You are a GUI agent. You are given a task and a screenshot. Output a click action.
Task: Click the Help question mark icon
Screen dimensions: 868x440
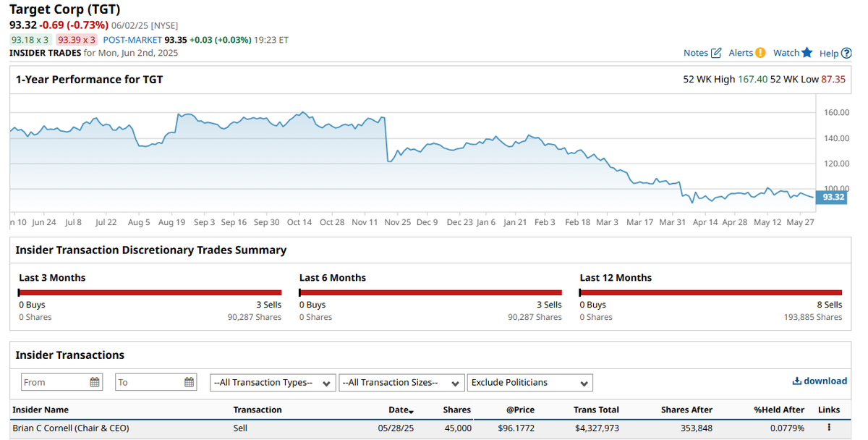(x=846, y=53)
